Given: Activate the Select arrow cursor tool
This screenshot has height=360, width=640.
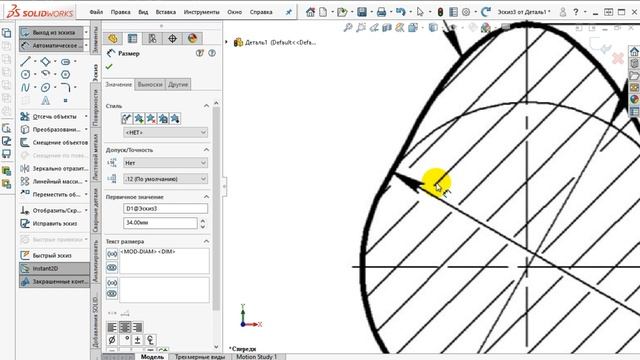Looking at the screenshot, I should (x=420, y=12).
